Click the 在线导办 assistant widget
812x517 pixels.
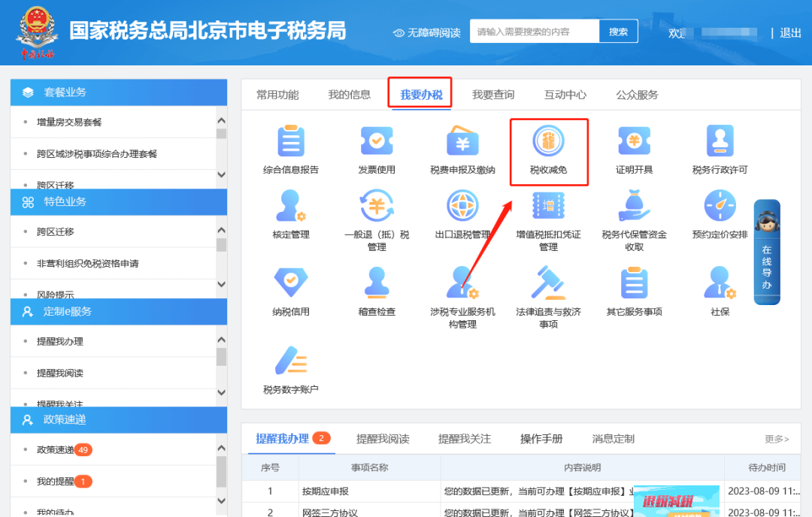(x=767, y=252)
